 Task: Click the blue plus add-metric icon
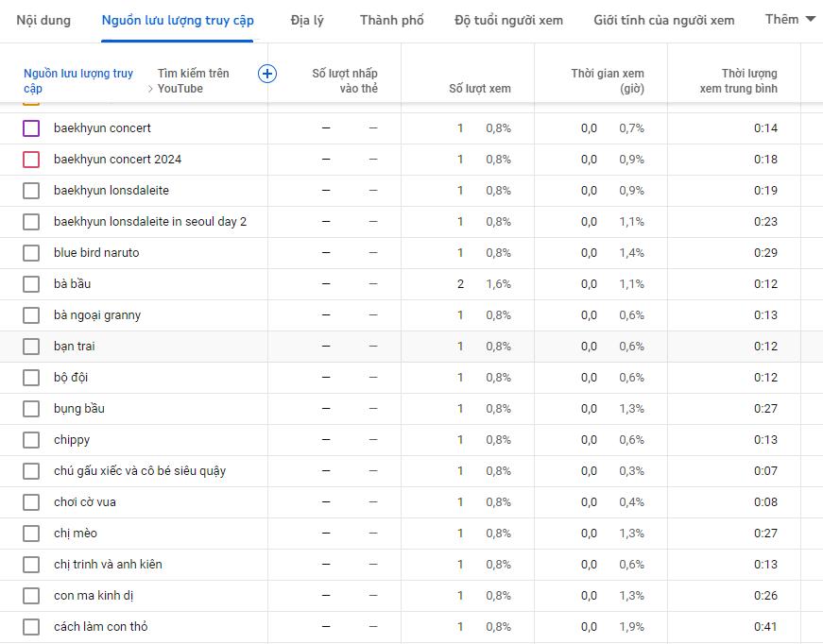(x=266, y=74)
